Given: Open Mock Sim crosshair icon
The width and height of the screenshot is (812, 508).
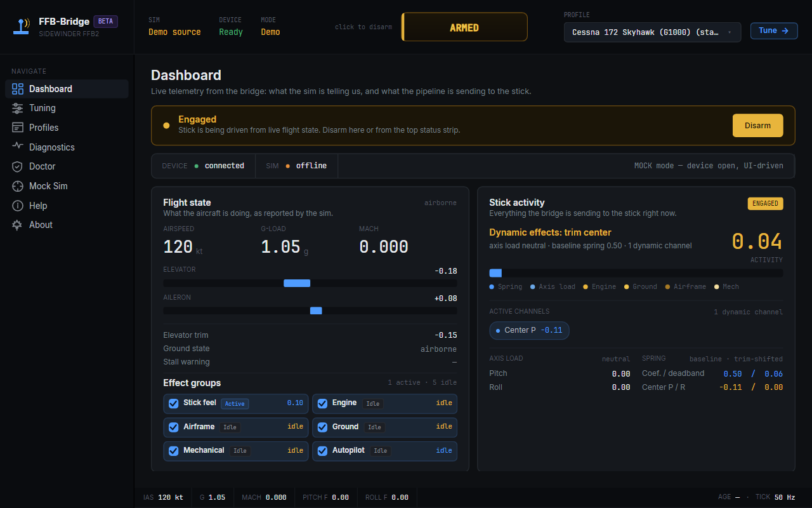Looking at the screenshot, I should tap(17, 186).
